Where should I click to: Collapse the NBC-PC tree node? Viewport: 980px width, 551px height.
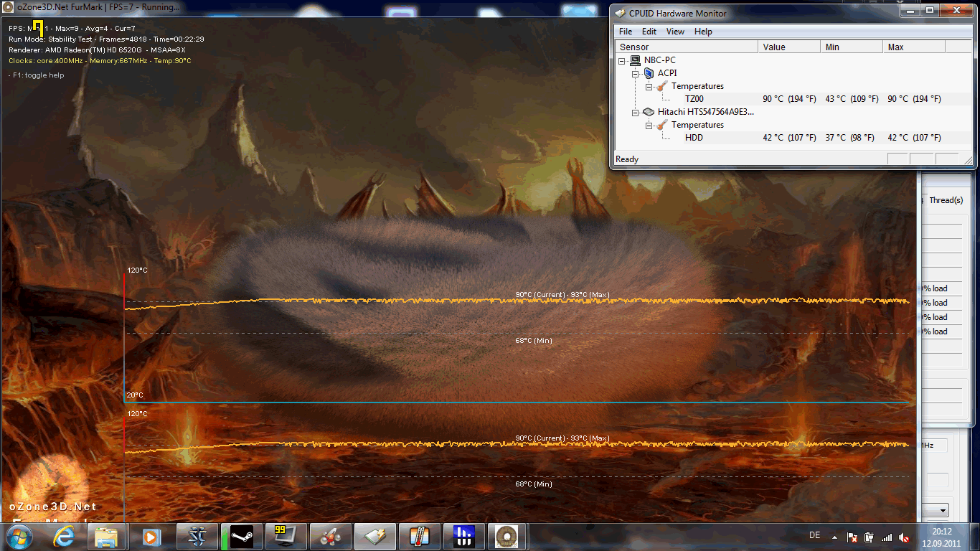622,60
